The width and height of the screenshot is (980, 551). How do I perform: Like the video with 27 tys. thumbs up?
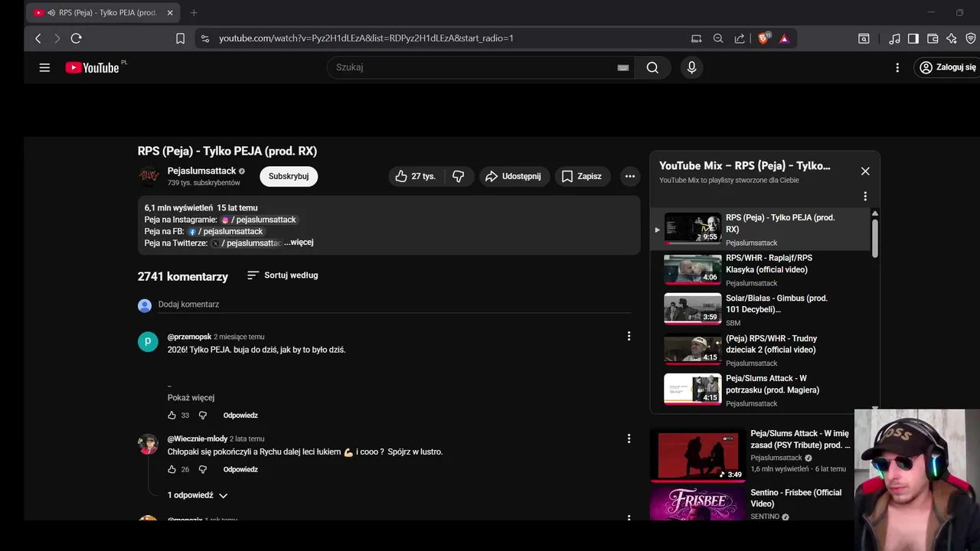tap(415, 176)
